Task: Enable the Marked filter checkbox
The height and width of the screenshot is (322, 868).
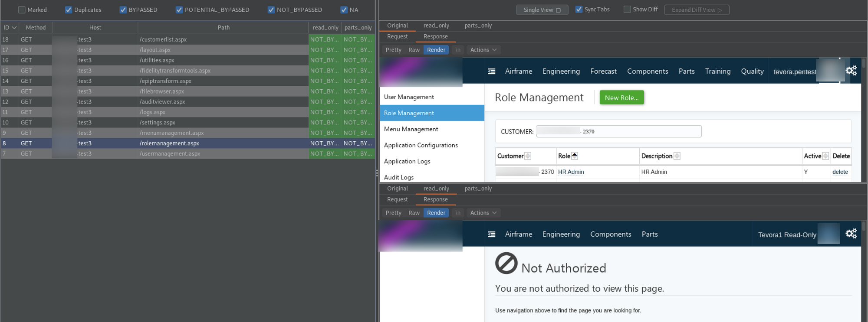Action: tap(22, 10)
